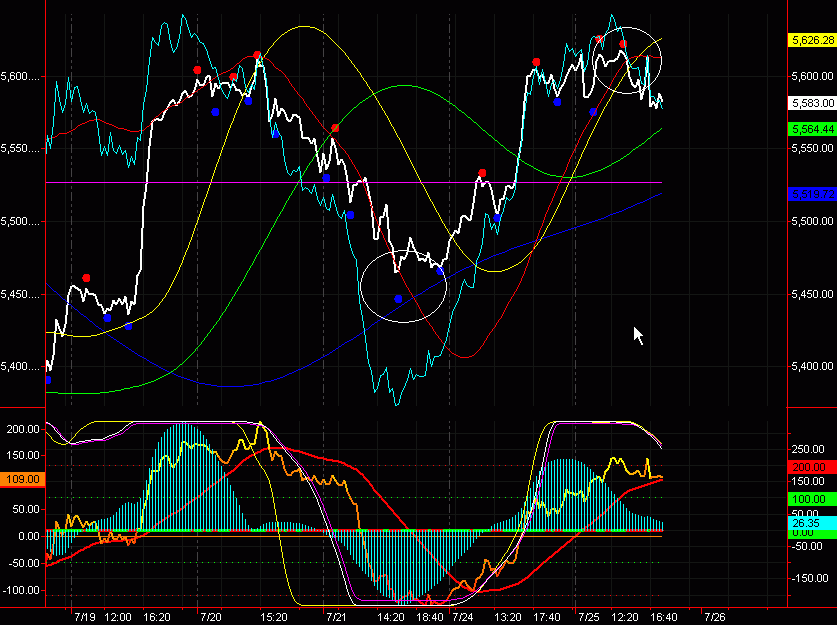The height and width of the screenshot is (625, 837).
Task: Click the 12:20 time label
Action: [625, 617]
